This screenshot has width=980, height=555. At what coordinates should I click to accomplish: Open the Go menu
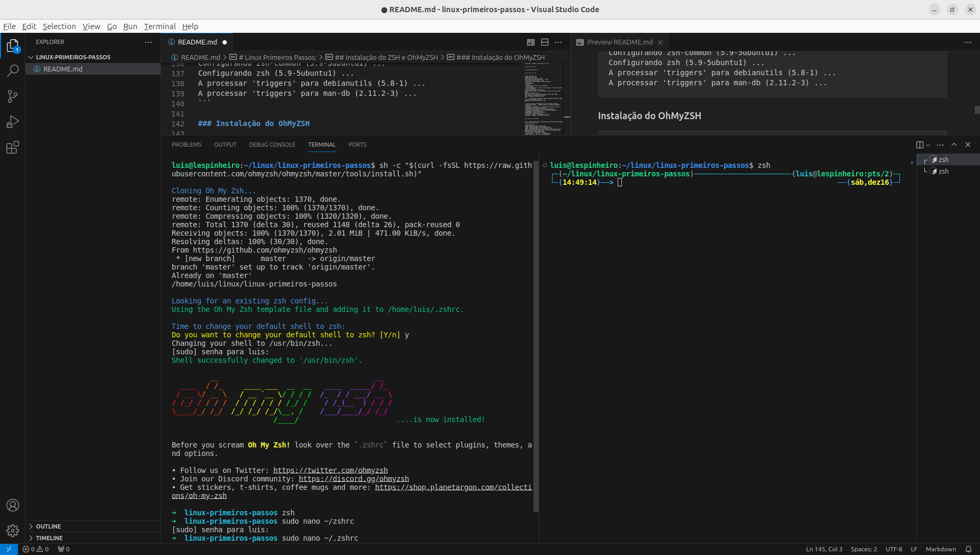point(112,26)
